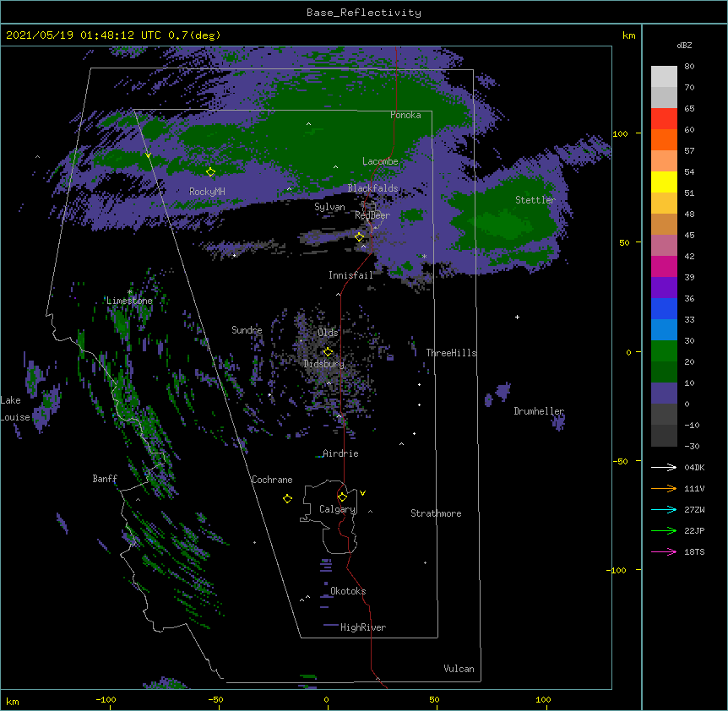Select the bright green swatch beside 20
This screenshot has height=711, width=728.
[x=664, y=351]
